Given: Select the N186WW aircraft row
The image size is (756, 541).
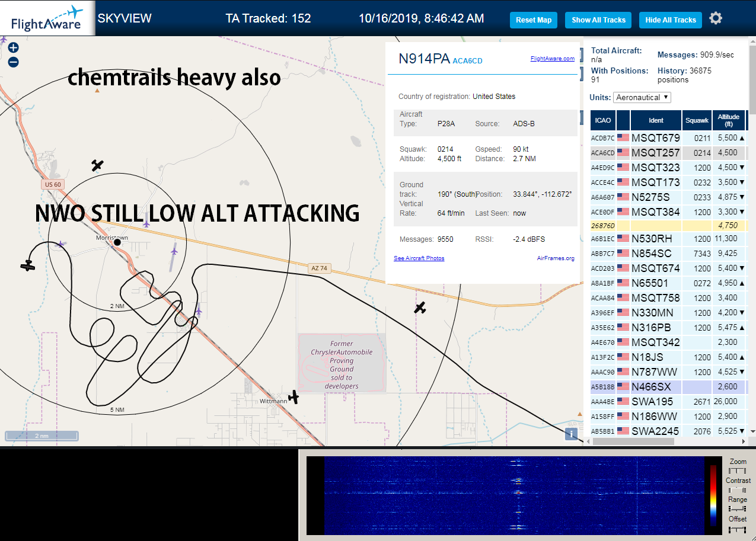Looking at the screenshot, I should coord(668,416).
